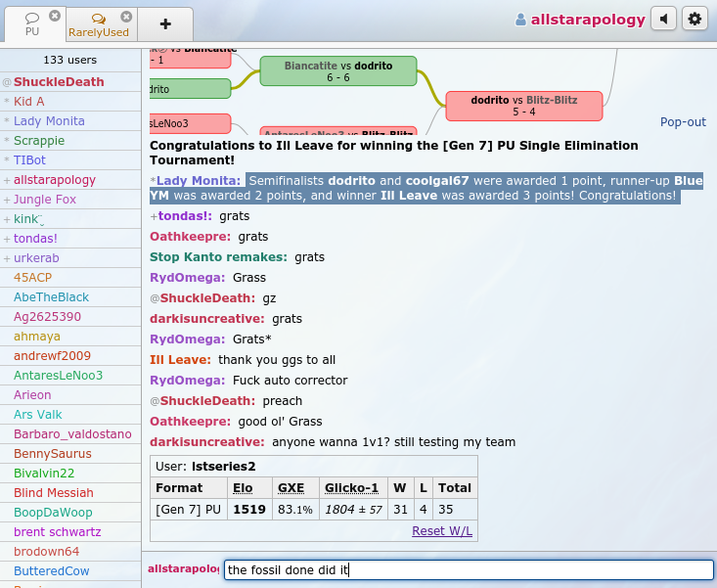Click the chat message input field
This screenshot has width=717, height=588.
click(x=468, y=569)
